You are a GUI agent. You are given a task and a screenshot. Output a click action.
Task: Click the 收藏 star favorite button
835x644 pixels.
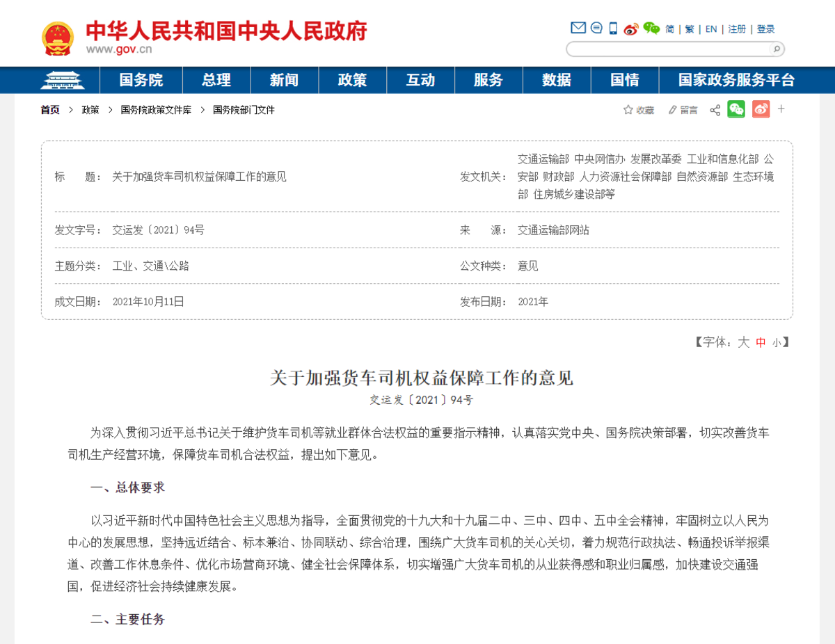pos(639,110)
